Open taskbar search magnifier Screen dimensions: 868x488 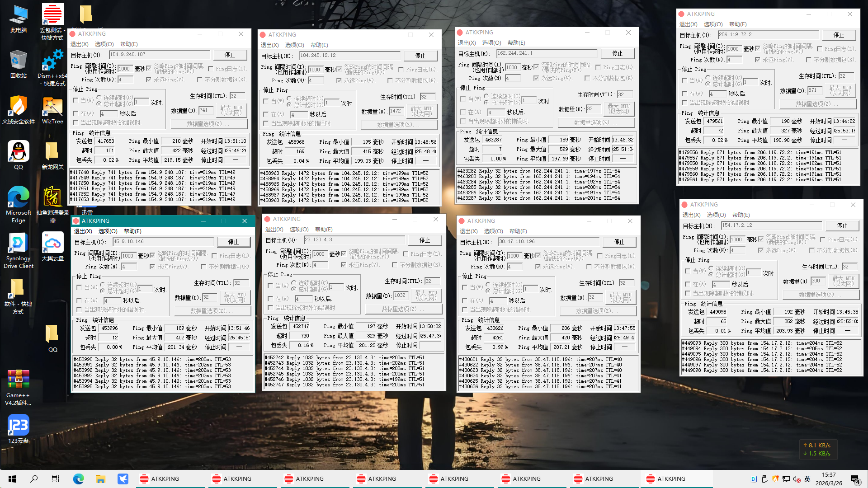coord(34,479)
